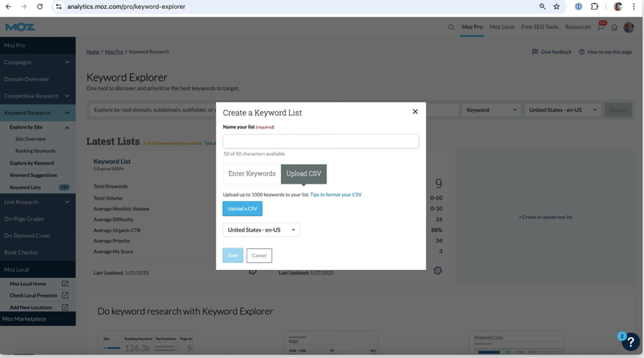Switch to the Enter Keywords tab

click(x=252, y=174)
